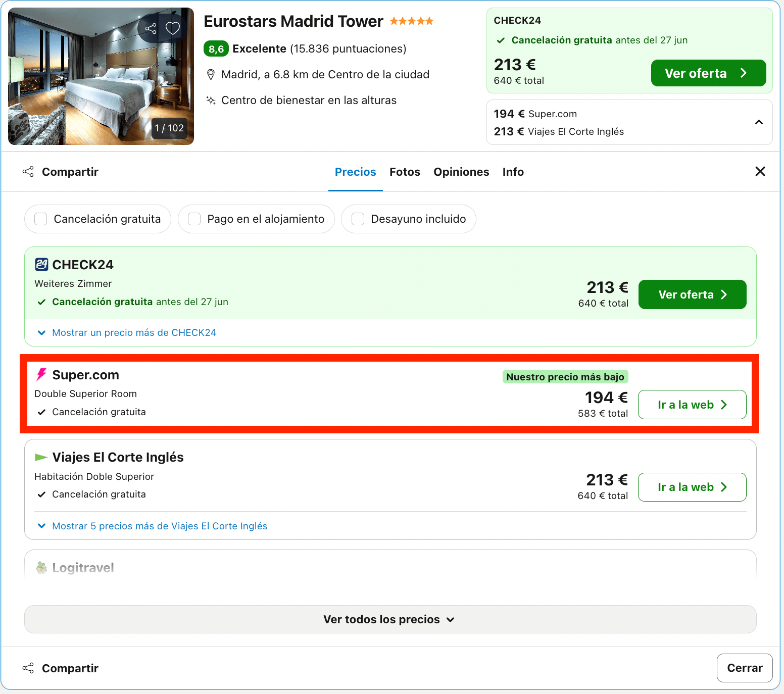Enable the Cancelación gratuita filter checkbox
The height and width of the screenshot is (694, 784).
pos(41,219)
